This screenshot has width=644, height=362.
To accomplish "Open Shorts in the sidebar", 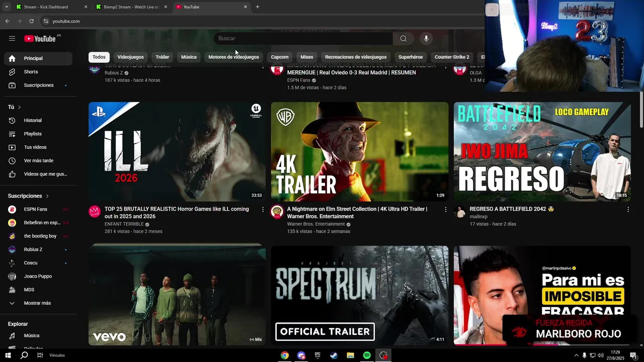I will [x=38, y=72].
